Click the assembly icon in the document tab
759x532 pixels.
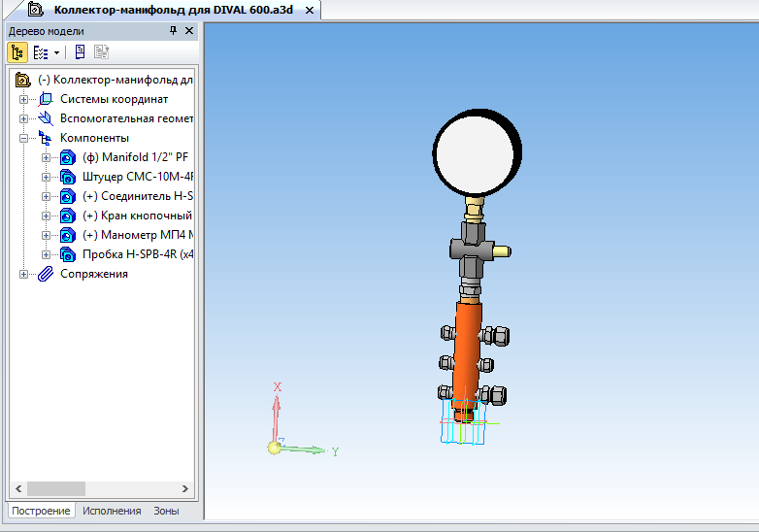(x=35, y=9)
